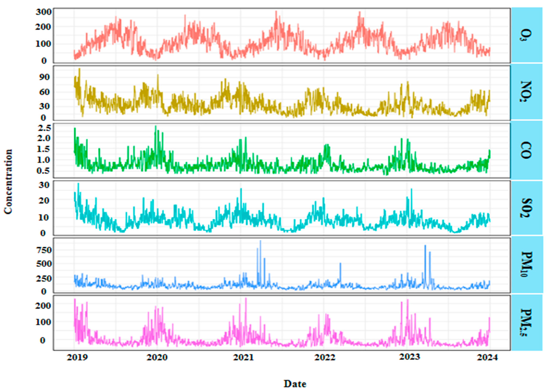The width and height of the screenshot is (550, 392).
Task: Select the 2024 x-axis tick label
Action: coord(487,357)
